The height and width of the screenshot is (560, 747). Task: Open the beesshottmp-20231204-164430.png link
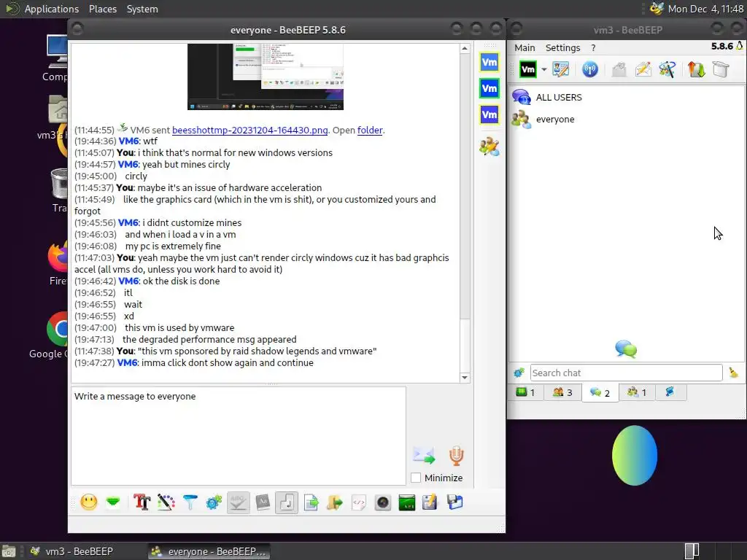point(249,130)
